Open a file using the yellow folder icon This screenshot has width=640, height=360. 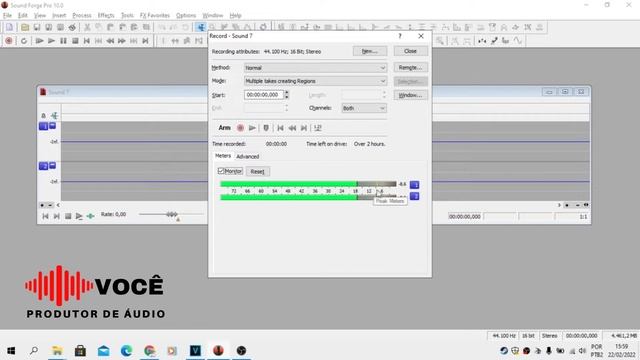coord(25,27)
